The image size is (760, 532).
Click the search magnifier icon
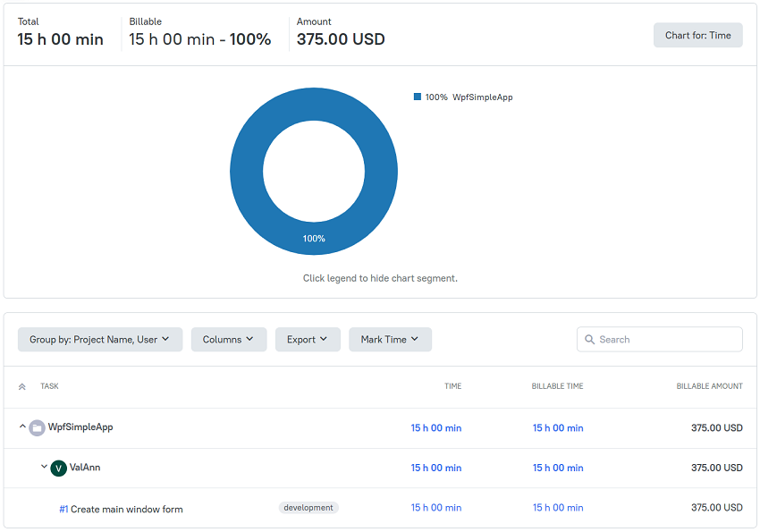tap(589, 339)
